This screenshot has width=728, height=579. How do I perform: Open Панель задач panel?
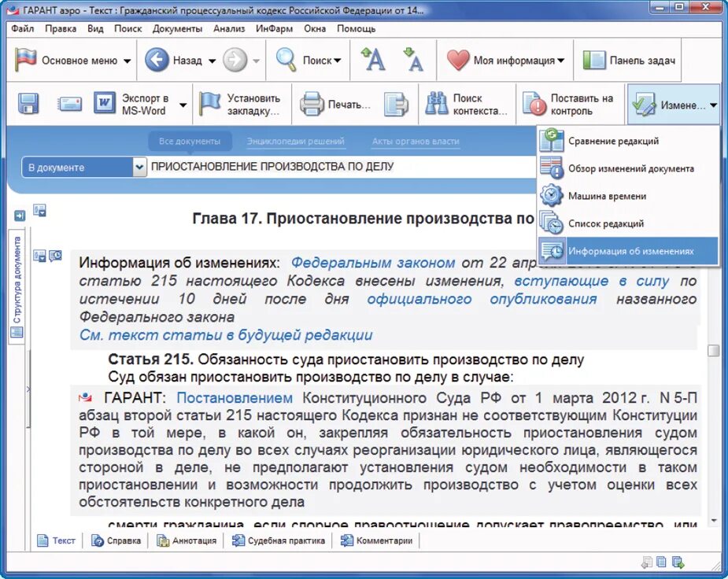629,61
